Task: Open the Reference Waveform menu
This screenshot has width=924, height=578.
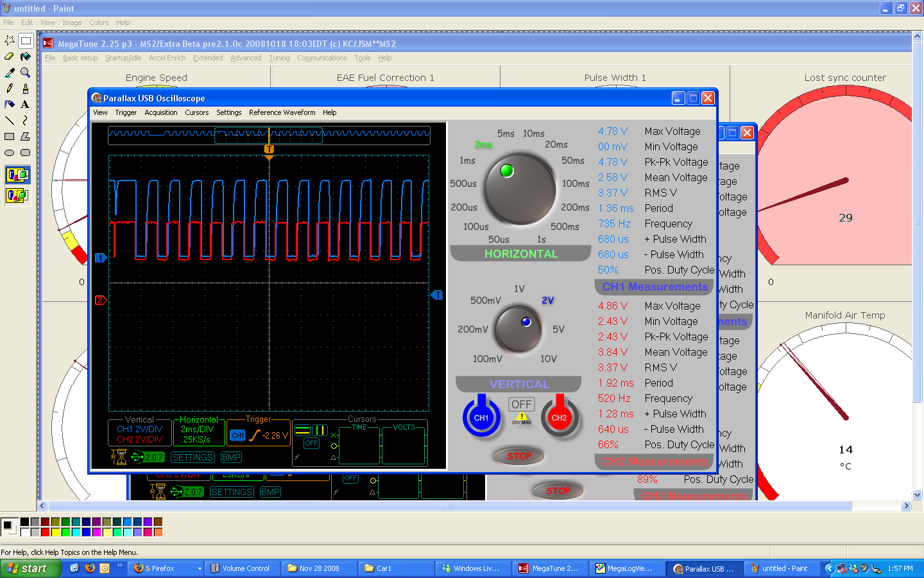Action: [x=282, y=112]
